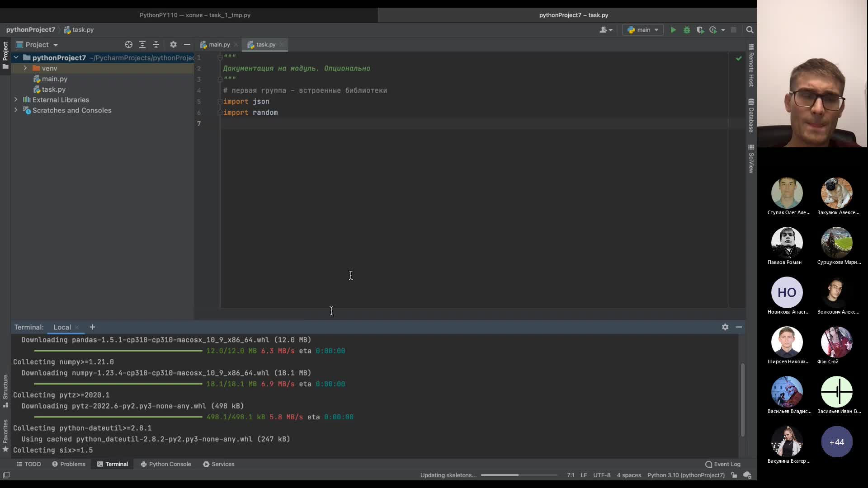Image resolution: width=868 pixels, height=488 pixels.
Task: Hide the Terminal panel
Action: (739, 327)
